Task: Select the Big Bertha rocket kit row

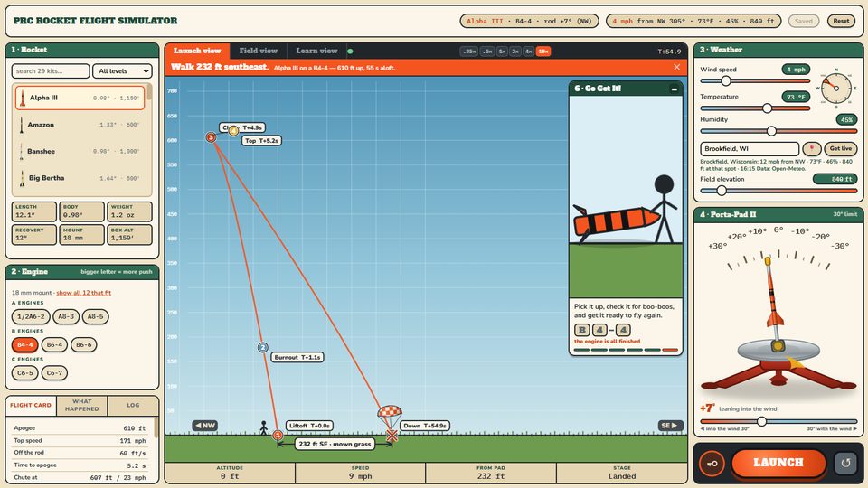Action: pyautogui.click(x=80, y=178)
